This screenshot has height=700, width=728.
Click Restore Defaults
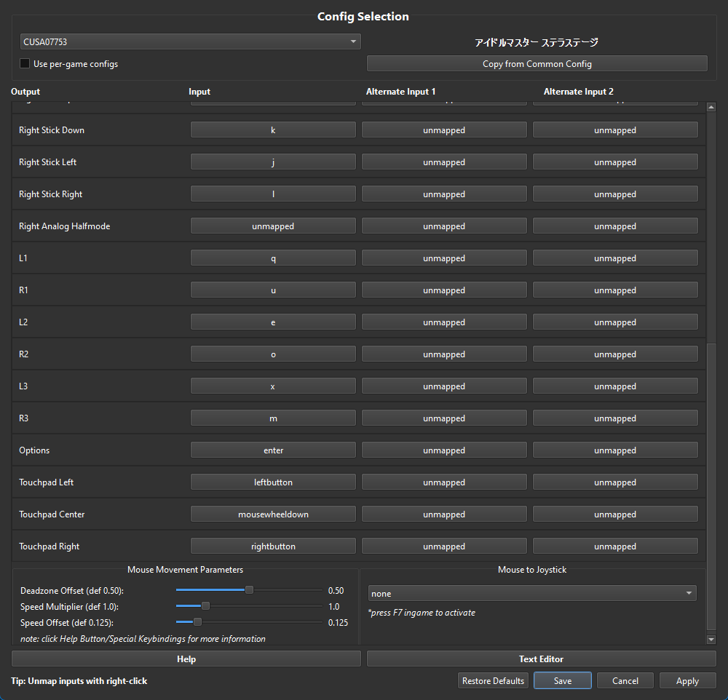(493, 680)
